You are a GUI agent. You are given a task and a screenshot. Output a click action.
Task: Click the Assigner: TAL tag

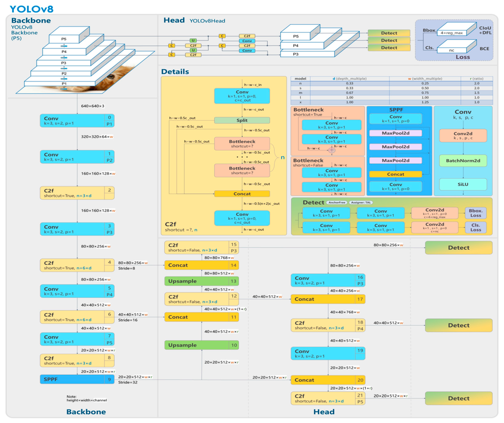point(361,203)
